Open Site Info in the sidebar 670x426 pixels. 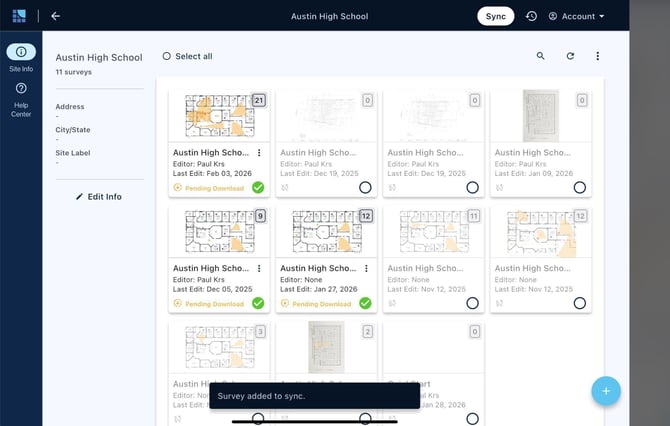(21, 58)
